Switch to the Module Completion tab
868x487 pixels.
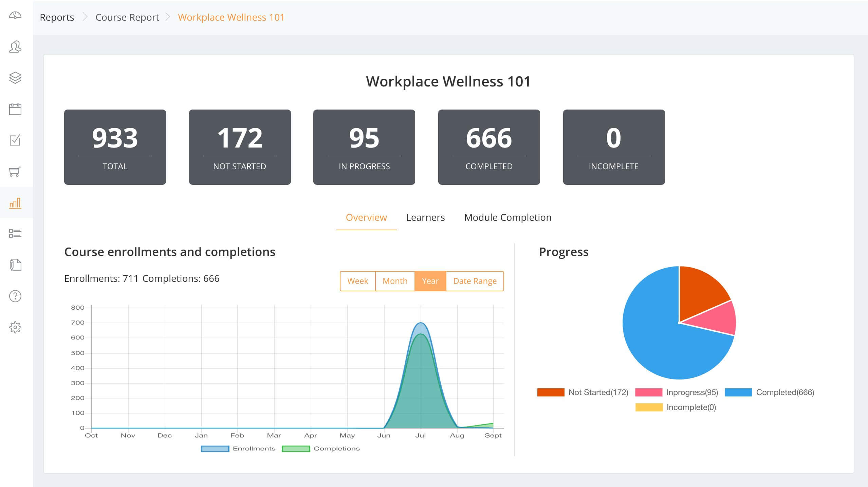point(508,217)
